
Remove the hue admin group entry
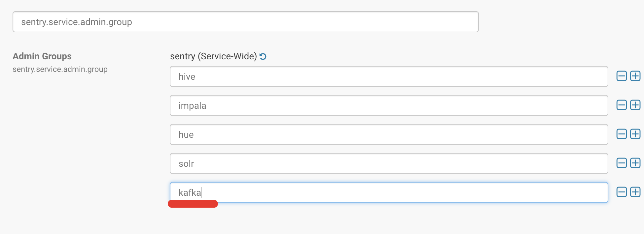coord(622,134)
